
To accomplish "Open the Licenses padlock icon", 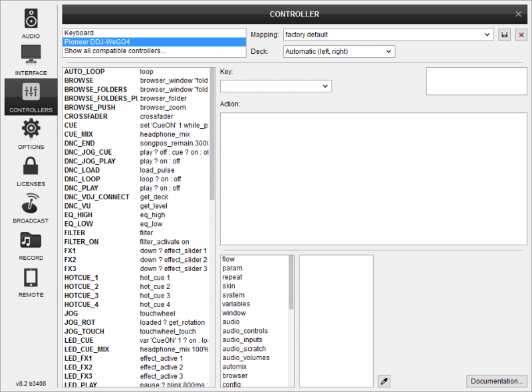I will point(31,165).
